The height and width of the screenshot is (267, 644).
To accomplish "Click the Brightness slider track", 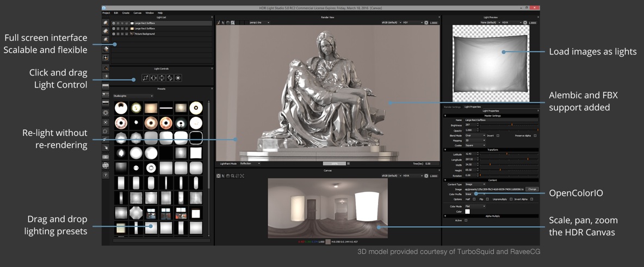I will (x=509, y=125).
